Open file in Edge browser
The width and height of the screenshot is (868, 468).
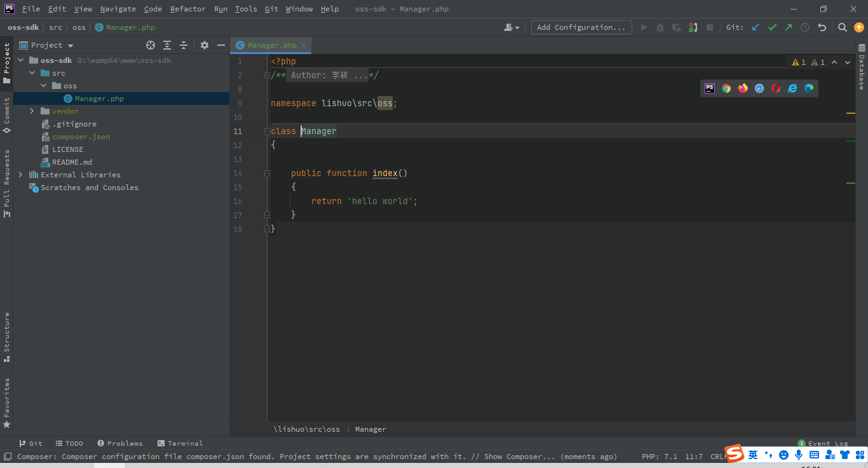(x=809, y=88)
